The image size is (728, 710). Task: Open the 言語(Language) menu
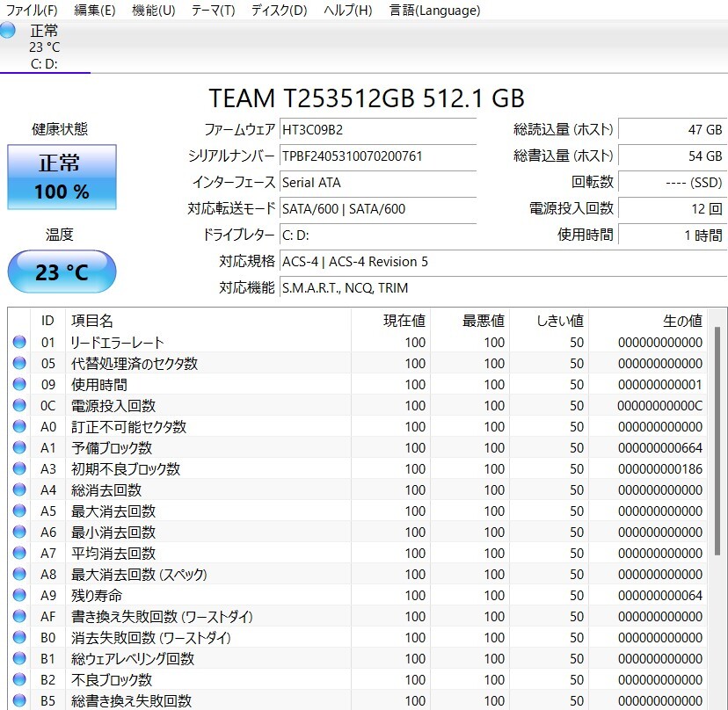tap(434, 11)
